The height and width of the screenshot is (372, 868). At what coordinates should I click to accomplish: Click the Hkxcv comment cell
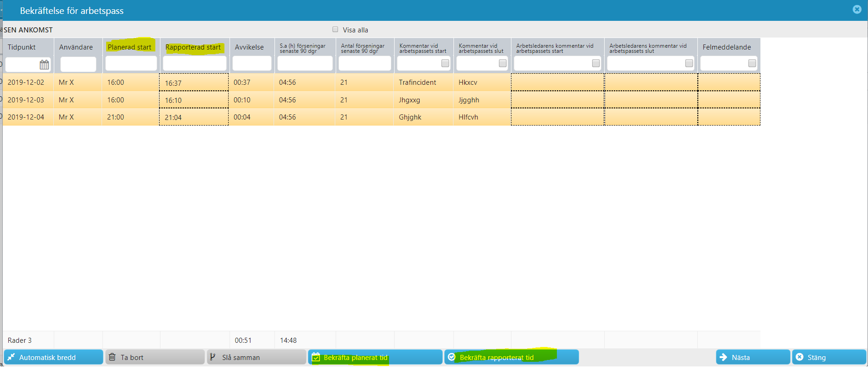(x=482, y=82)
